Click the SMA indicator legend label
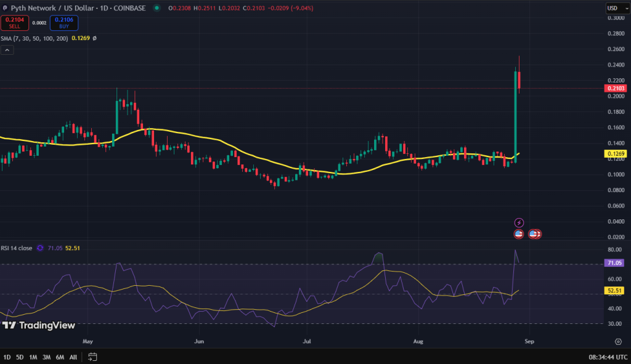631x364 pixels. pyautogui.click(x=35, y=38)
